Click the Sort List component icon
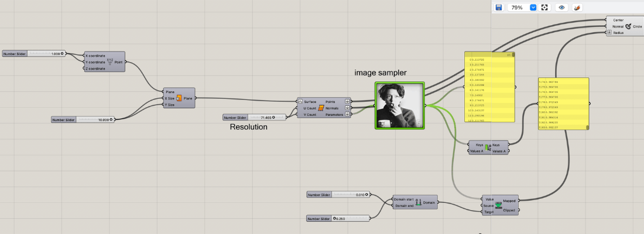 point(488,147)
